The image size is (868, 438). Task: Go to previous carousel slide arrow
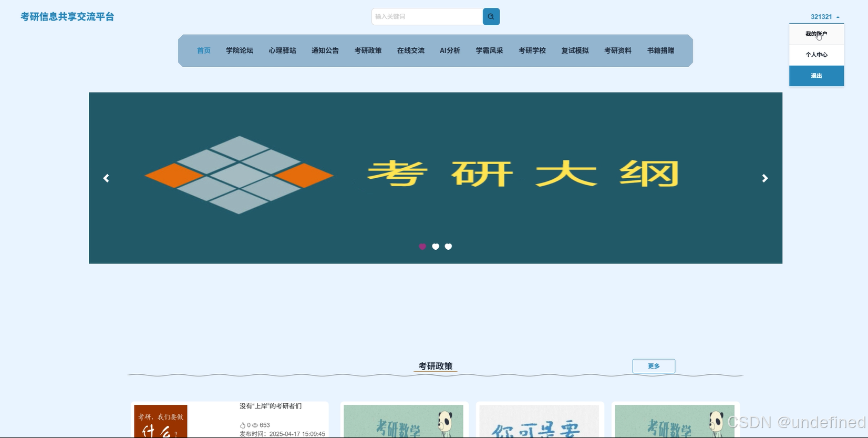coord(106,178)
